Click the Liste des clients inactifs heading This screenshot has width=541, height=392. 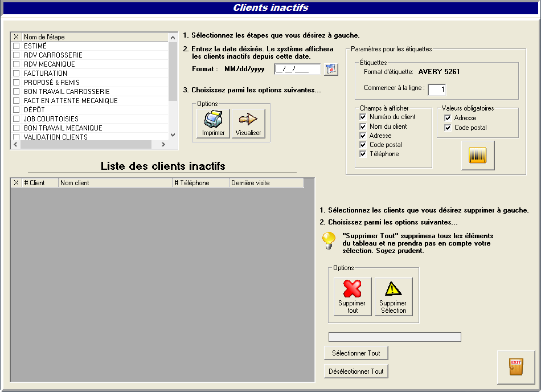pyautogui.click(x=163, y=166)
